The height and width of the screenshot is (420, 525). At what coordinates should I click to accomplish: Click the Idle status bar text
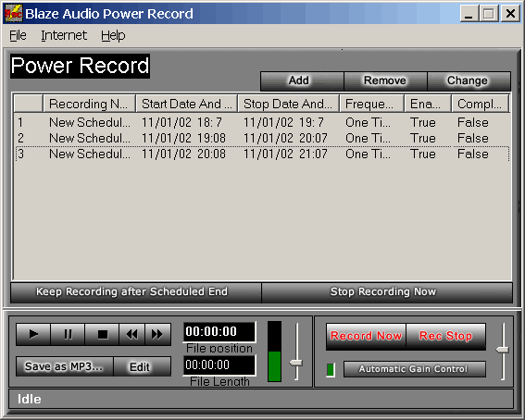point(30,400)
